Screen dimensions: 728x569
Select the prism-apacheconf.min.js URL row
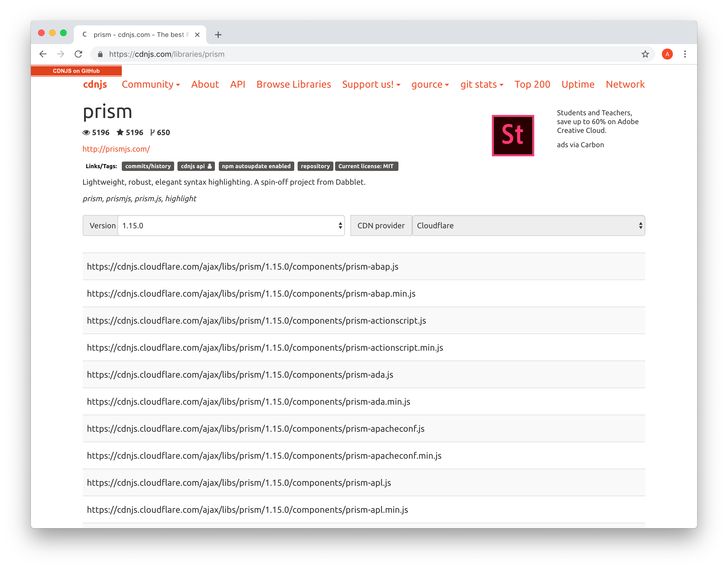point(364,456)
